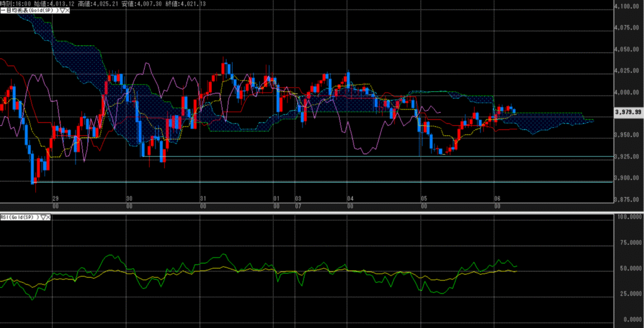Viewport: 644px width, 328px height.
Task: Click the date label 31 on time axis
Action: (202, 198)
